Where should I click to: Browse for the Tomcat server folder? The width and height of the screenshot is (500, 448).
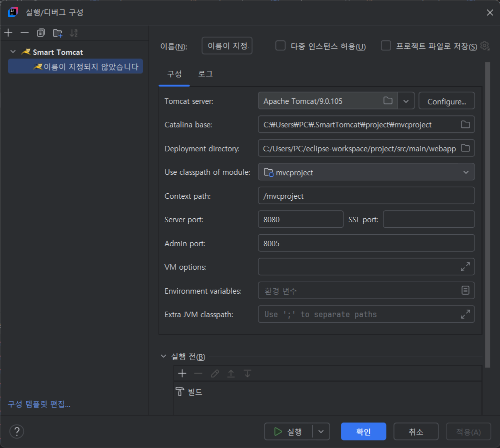coord(388,101)
